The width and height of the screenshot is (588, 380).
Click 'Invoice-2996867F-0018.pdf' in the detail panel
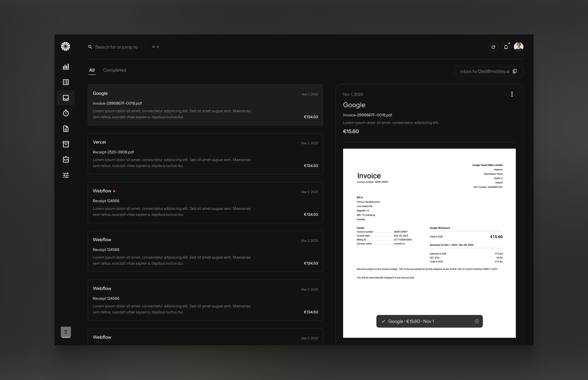pyautogui.click(x=367, y=115)
